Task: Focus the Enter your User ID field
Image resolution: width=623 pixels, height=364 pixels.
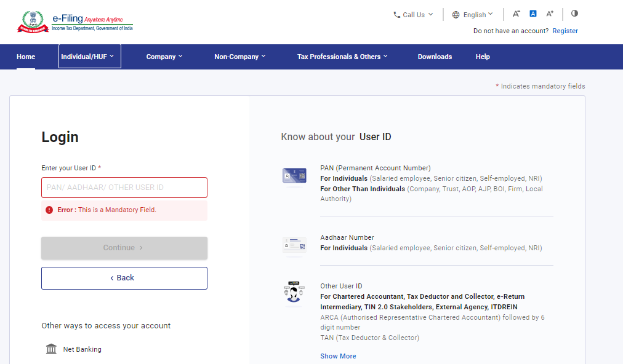Action: (x=124, y=188)
